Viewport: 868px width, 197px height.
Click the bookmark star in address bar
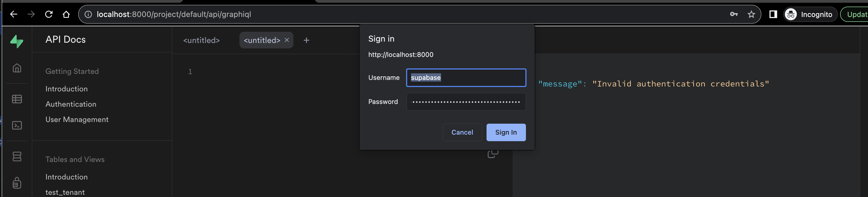pos(751,14)
